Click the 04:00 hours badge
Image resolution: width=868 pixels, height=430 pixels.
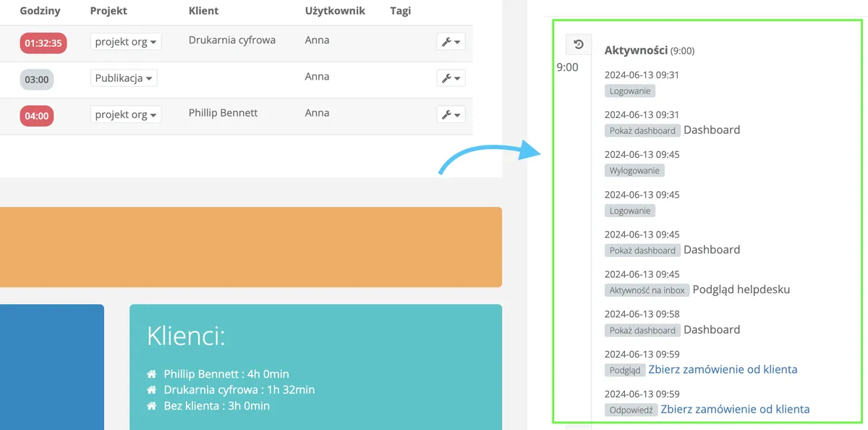[37, 115]
